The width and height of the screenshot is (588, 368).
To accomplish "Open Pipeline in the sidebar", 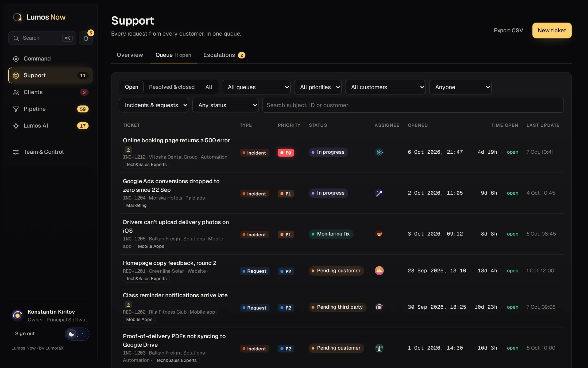I will click(51, 109).
